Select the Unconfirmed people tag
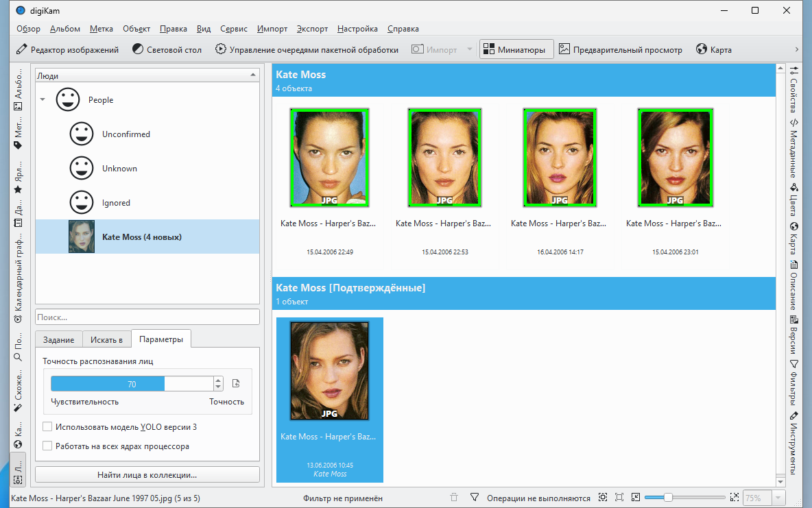812x508 pixels. click(147, 134)
